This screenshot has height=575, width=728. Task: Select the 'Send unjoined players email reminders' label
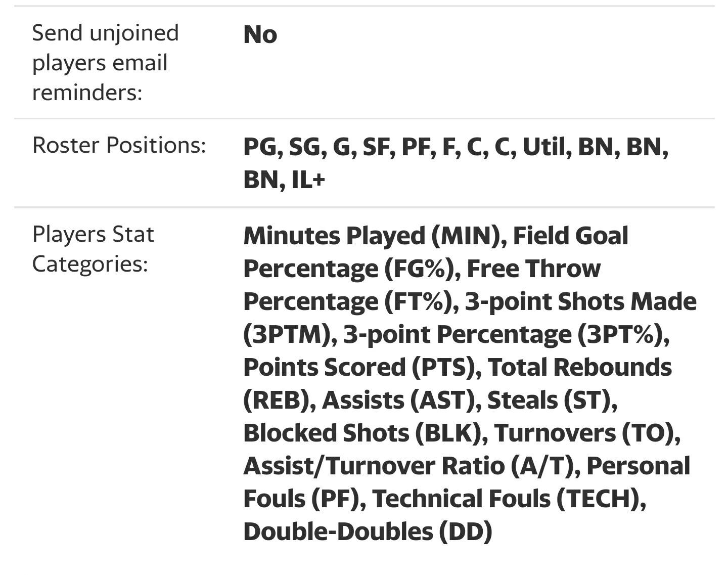pos(106,62)
